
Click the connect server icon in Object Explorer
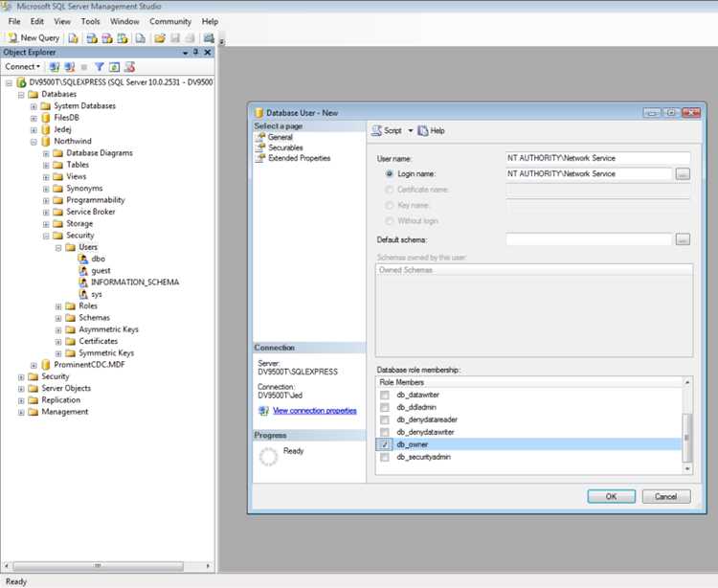click(54, 67)
